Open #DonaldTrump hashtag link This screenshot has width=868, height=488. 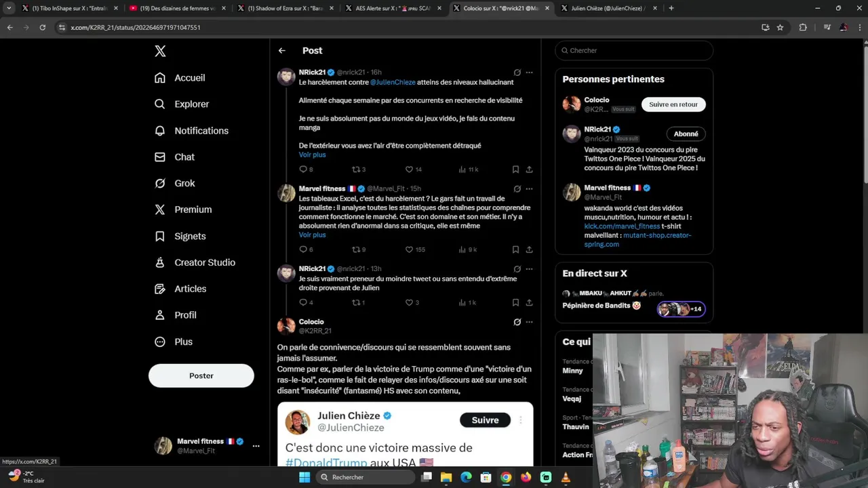point(326,462)
